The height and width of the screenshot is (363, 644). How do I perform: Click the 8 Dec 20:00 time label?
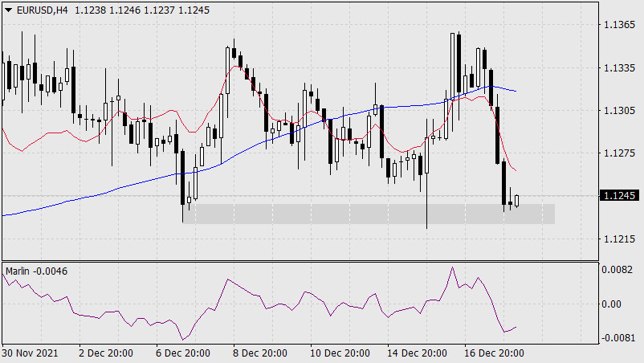click(x=260, y=353)
